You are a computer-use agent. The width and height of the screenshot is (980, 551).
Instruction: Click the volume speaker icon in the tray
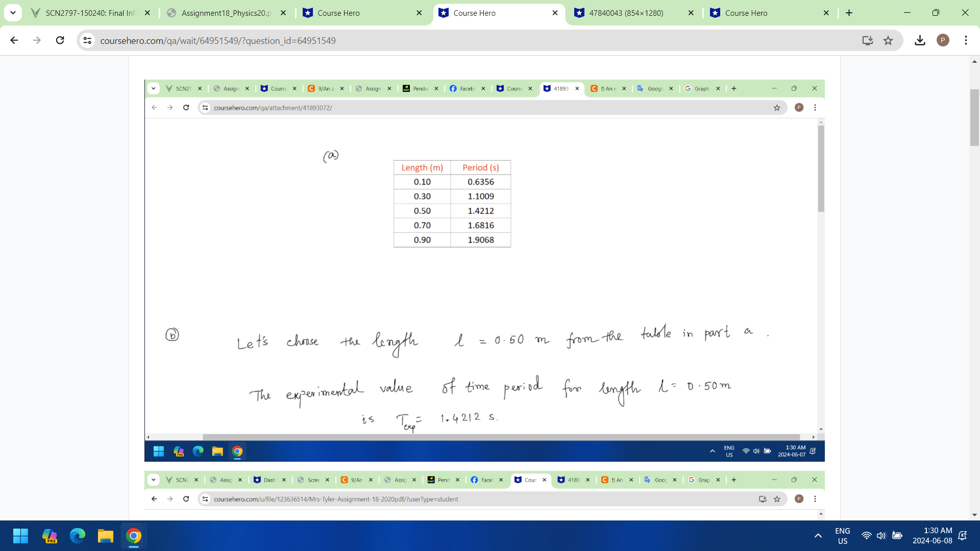point(882,536)
